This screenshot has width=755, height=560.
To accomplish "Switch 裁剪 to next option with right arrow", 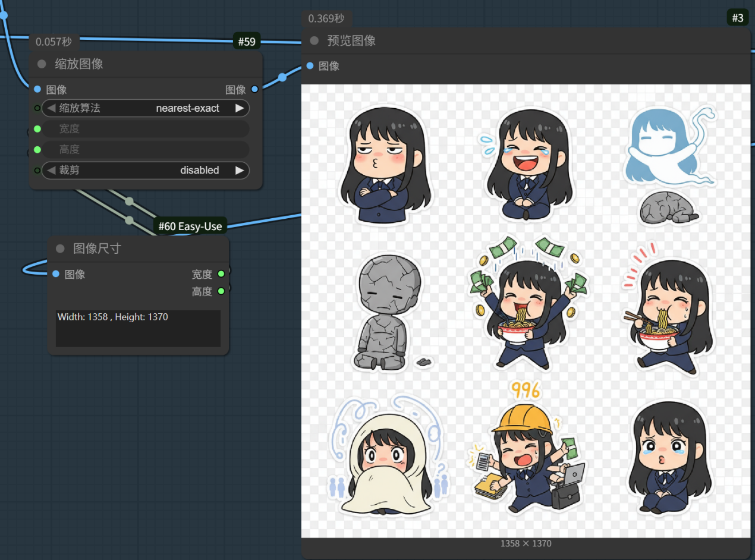I will [240, 170].
